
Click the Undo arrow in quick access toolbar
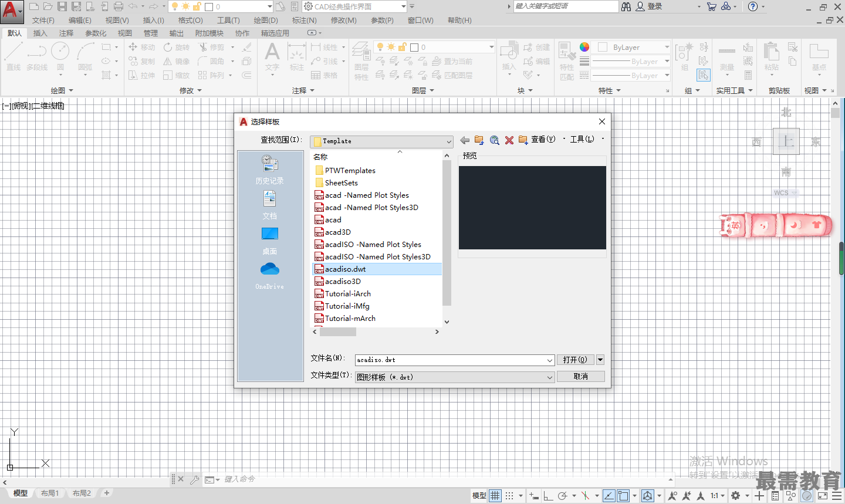(x=133, y=6)
